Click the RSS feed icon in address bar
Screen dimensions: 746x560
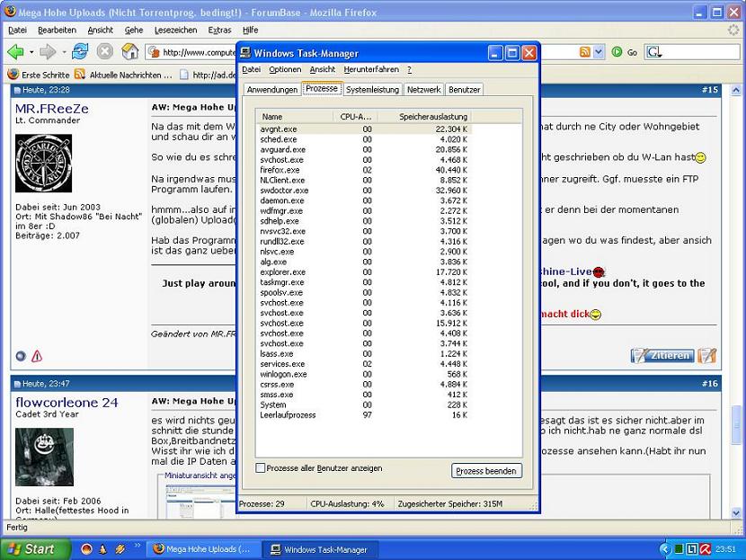point(585,52)
